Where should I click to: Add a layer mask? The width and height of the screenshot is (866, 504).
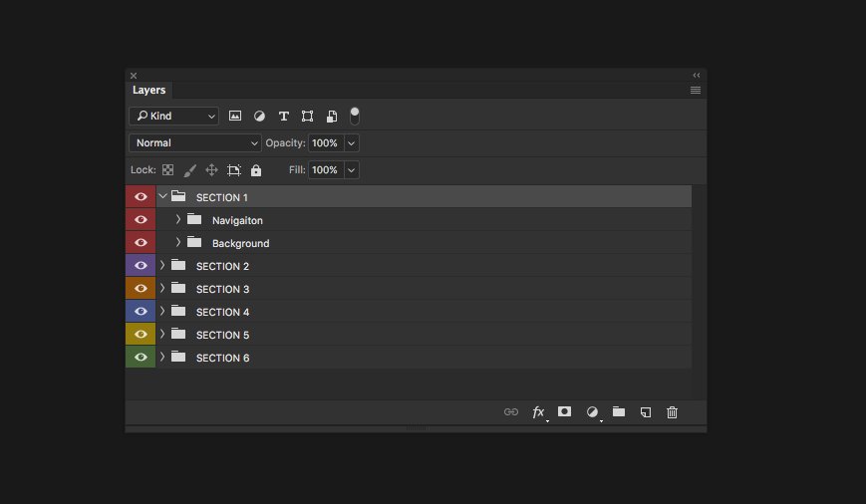pyautogui.click(x=564, y=411)
